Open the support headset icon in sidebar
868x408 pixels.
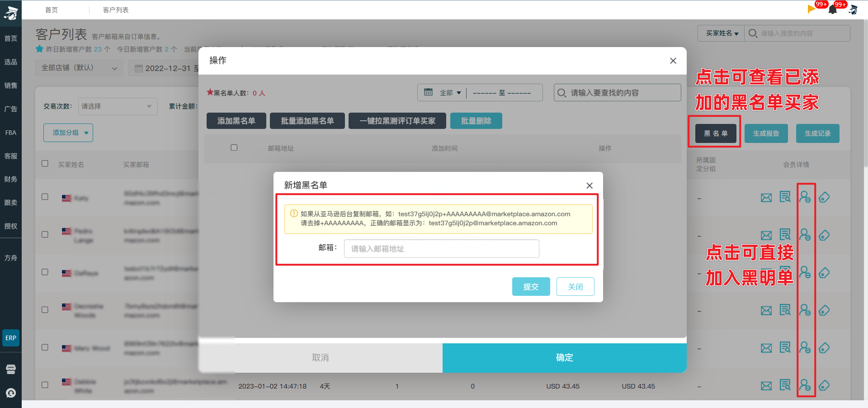point(11,393)
